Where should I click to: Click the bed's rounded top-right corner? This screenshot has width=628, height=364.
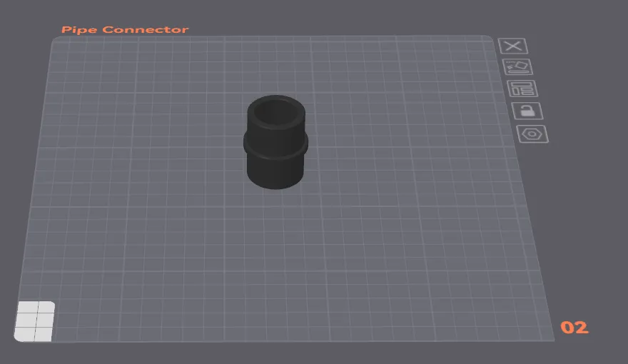point(489,39)
